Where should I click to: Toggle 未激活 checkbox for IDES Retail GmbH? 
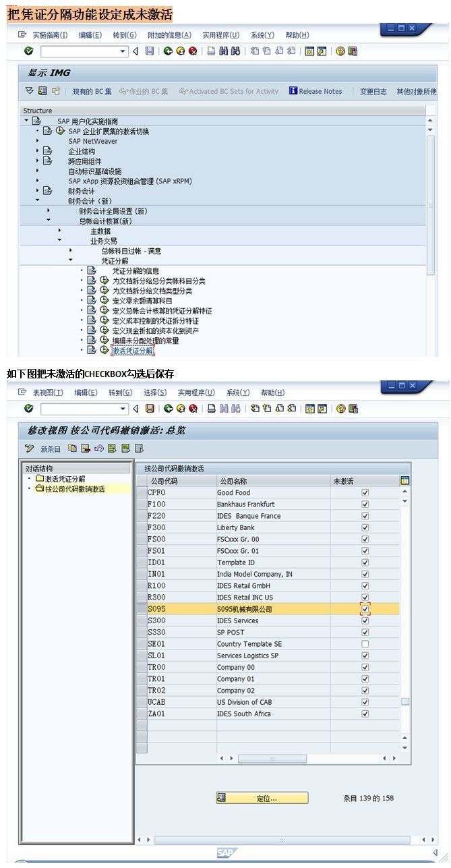click(365, 586)
